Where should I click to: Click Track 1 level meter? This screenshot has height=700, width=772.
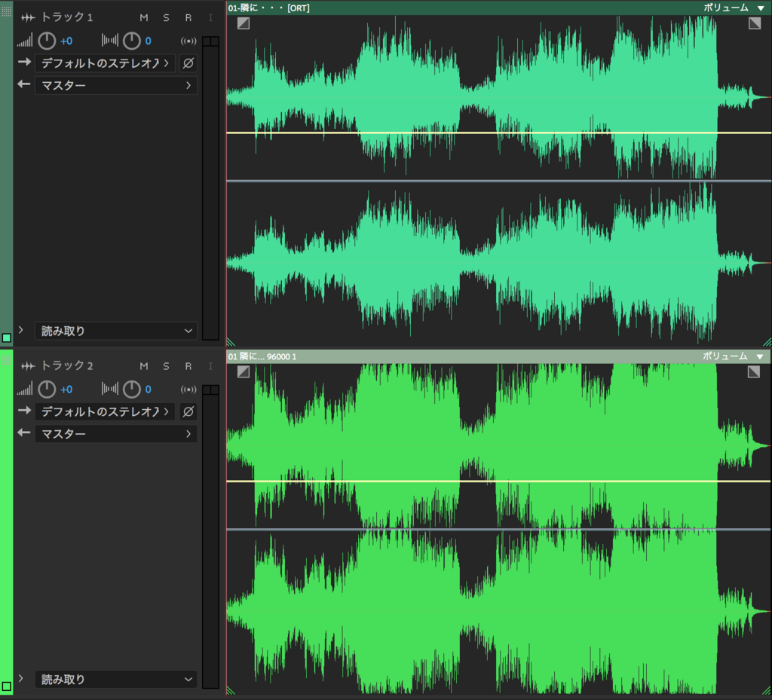(x=211, y=188)
